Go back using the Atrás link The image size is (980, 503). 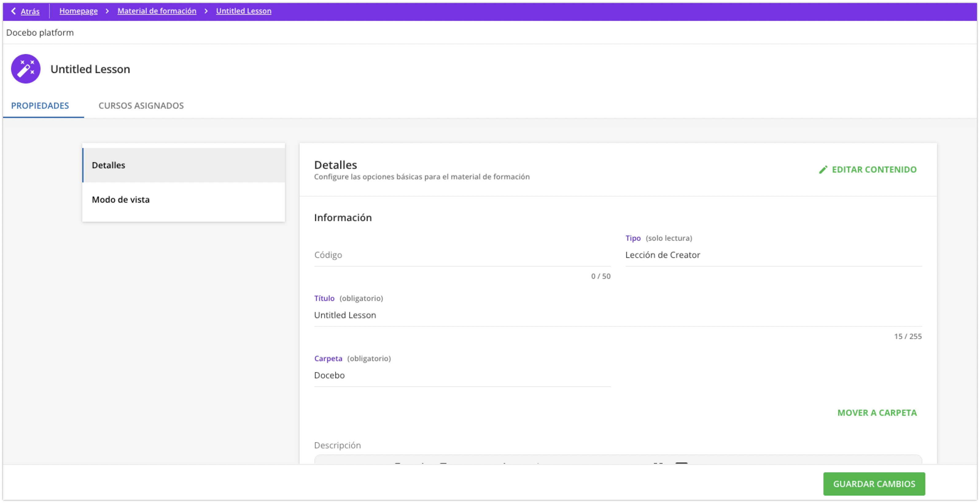coord(30,11)
